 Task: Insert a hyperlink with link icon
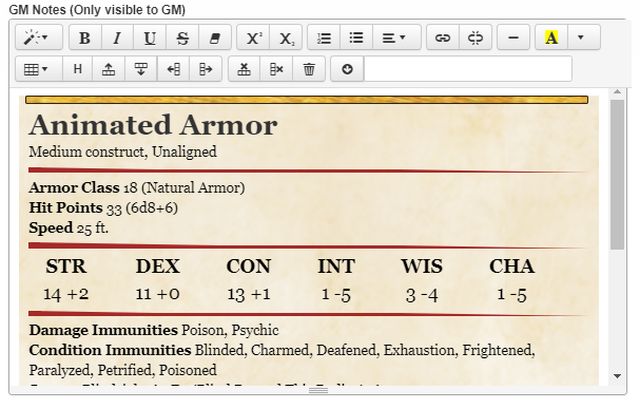[443, 38]
